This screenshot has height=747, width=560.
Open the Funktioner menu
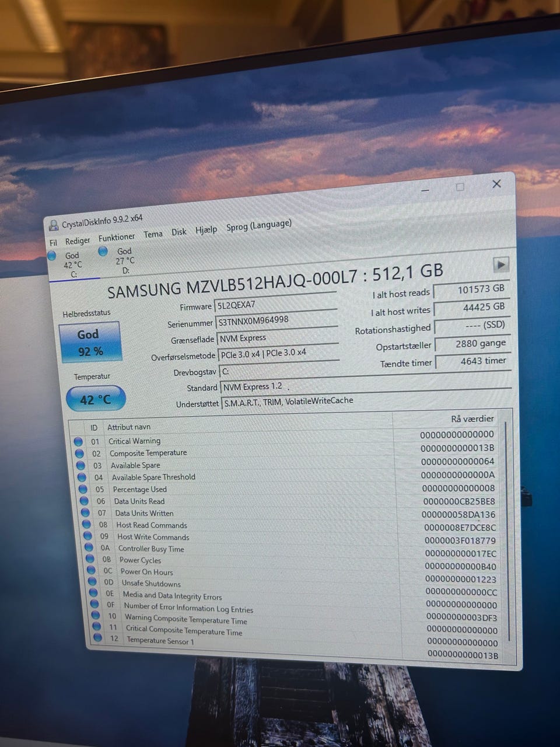click(117, 238)
